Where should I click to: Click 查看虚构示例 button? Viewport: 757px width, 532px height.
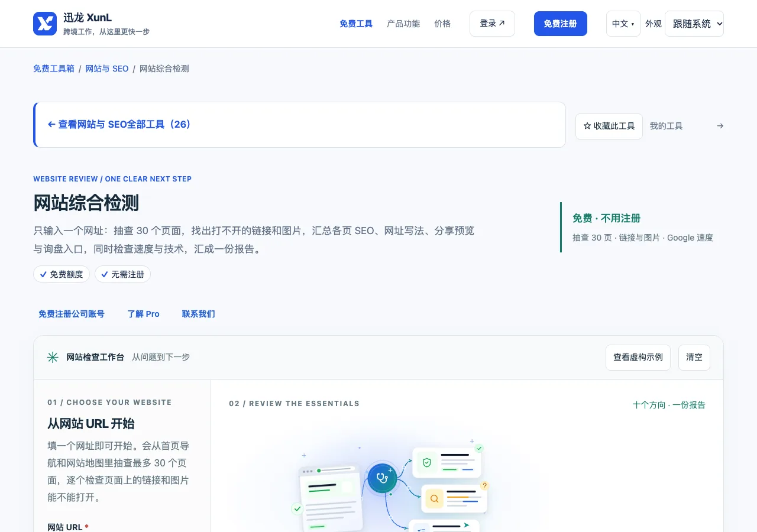(x=638, y=358)
